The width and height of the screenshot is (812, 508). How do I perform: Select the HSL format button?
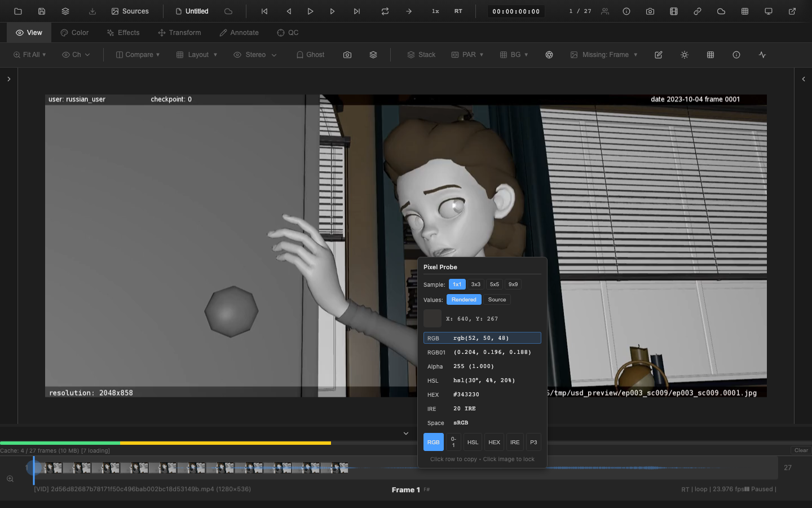pos(473,442)
